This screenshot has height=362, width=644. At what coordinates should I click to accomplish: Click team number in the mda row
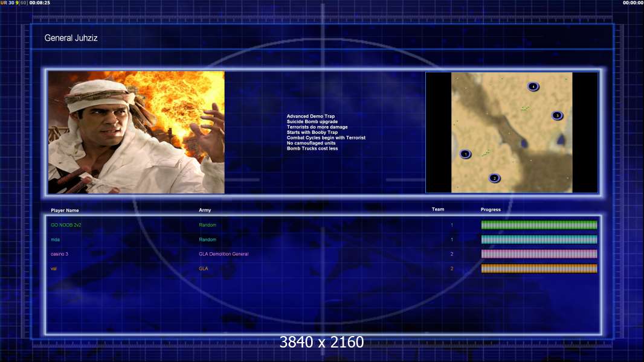tap(452, 240)
